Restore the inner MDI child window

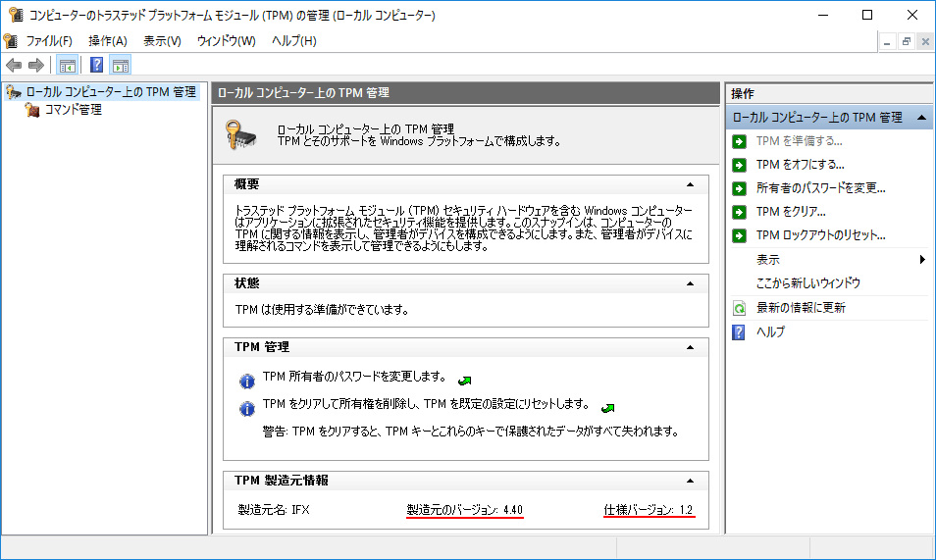pos(907,42)
